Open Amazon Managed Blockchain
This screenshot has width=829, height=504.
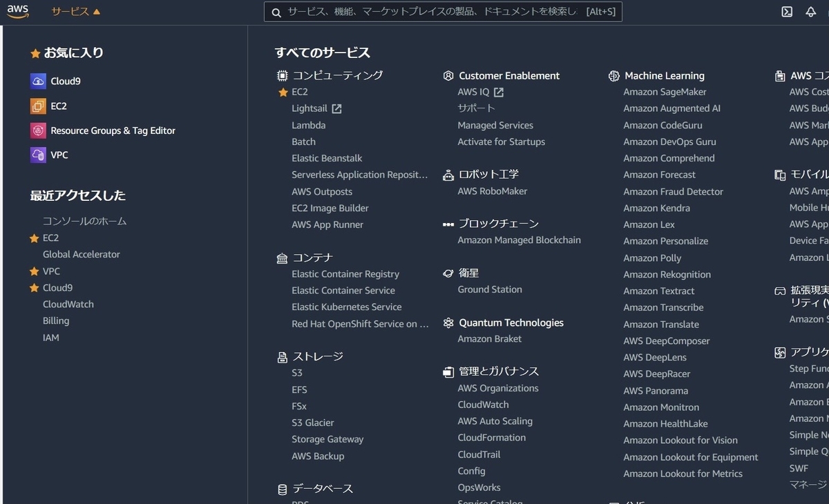(x=520, y=240)
